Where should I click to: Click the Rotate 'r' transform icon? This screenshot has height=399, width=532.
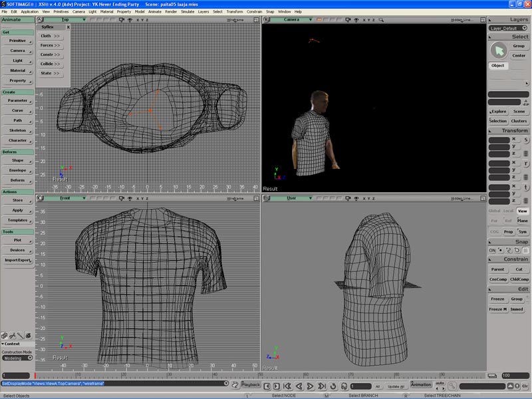[x=525, y=164]
